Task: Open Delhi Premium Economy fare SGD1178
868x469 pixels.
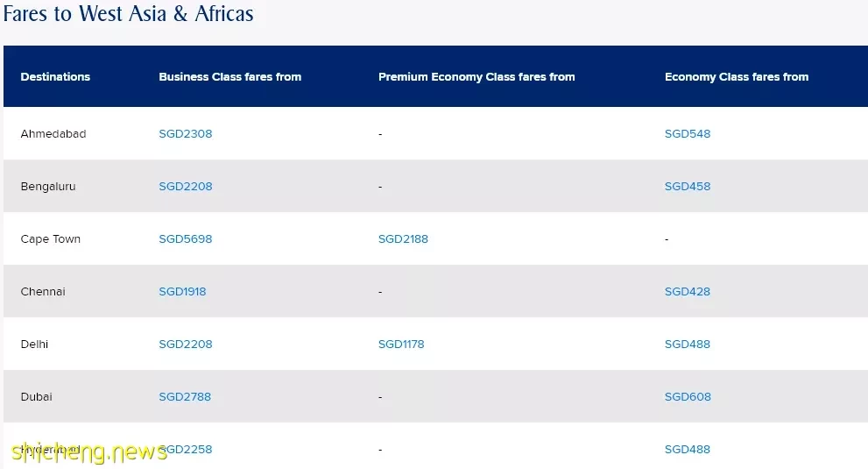Action: coord(401,345)
